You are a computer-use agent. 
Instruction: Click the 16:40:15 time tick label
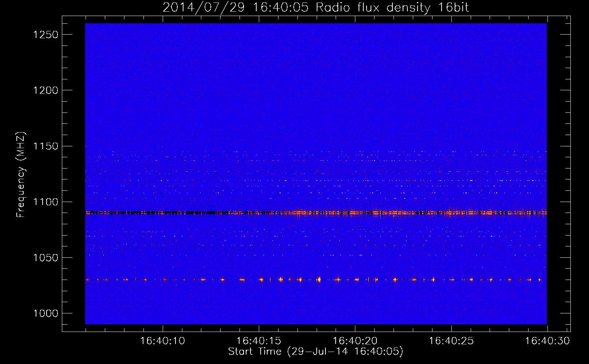pos(259,341)
